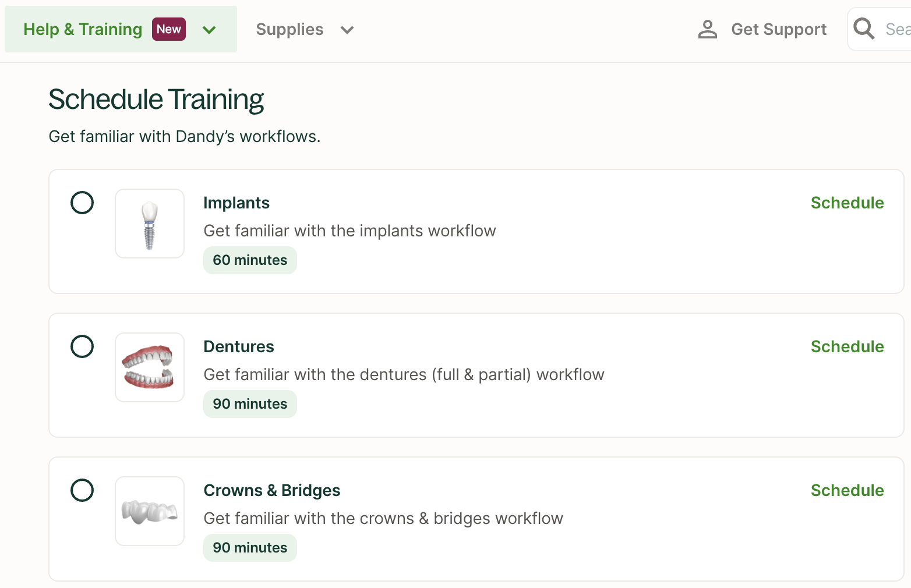This screenshot has height=588, width=911.
Task: Click the 90 minutes tag under Dentures
Action: pos(250,404)
